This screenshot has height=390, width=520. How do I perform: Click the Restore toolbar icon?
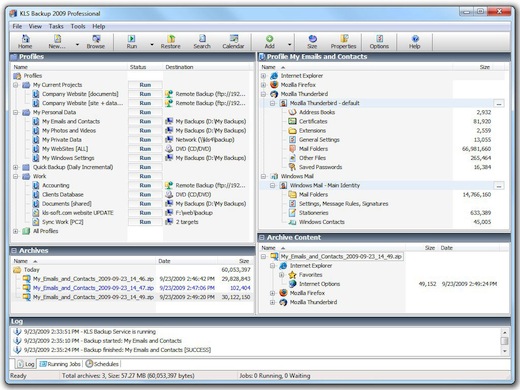(x=170, y=42)
